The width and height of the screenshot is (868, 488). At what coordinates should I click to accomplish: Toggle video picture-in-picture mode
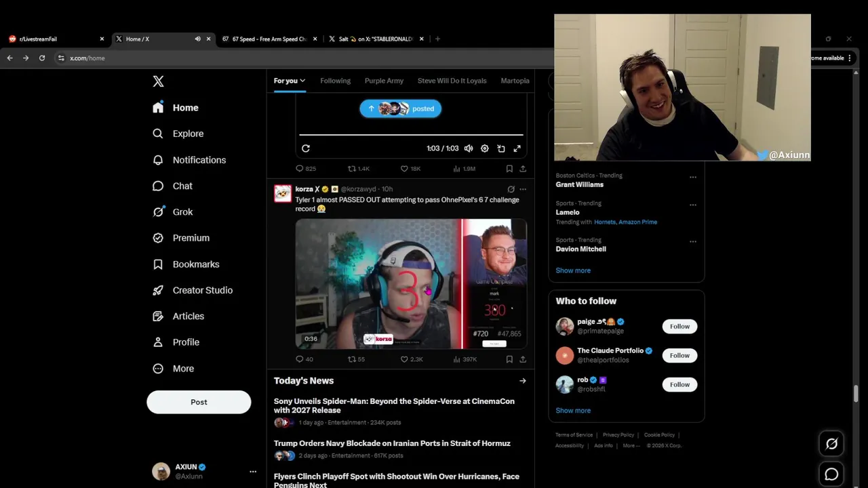pos(501,148)
